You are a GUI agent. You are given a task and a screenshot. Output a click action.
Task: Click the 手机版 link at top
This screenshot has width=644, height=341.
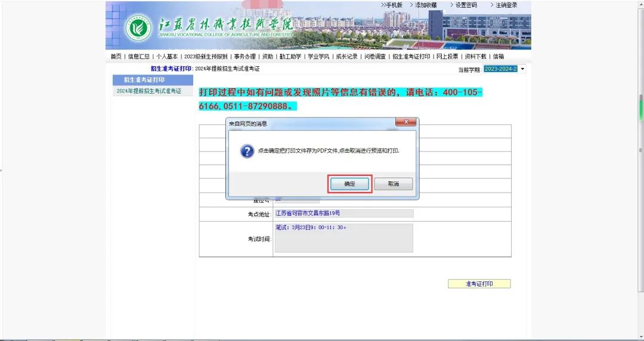pos(392,5)
